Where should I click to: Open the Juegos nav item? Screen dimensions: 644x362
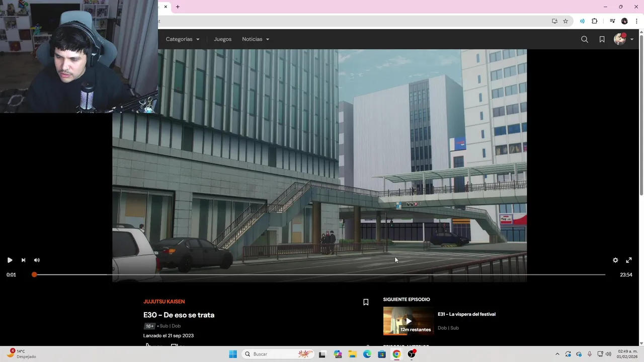(222, 39)
